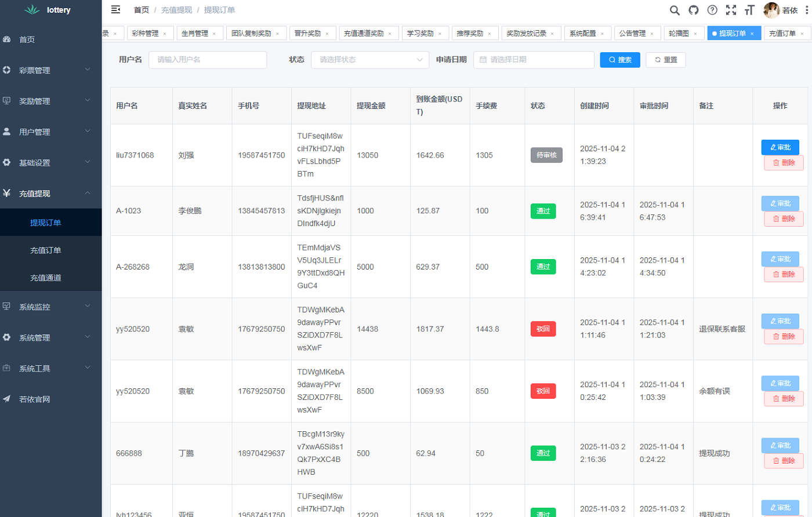Expand the 彩票管理 menu group
812x517 pixels.
[51, 70]
